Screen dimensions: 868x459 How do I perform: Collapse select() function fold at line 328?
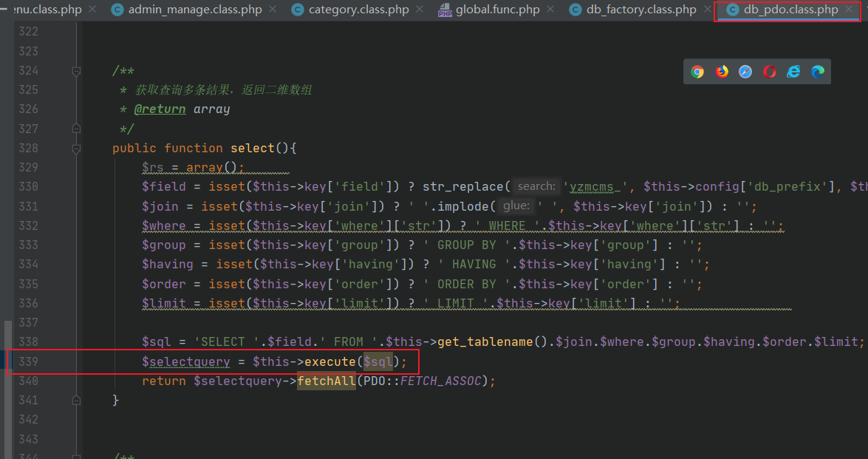[76, 149]
